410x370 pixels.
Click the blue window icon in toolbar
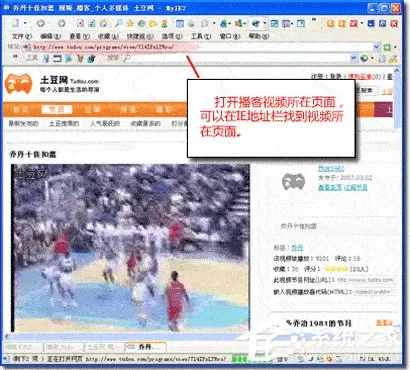point(180,23)
